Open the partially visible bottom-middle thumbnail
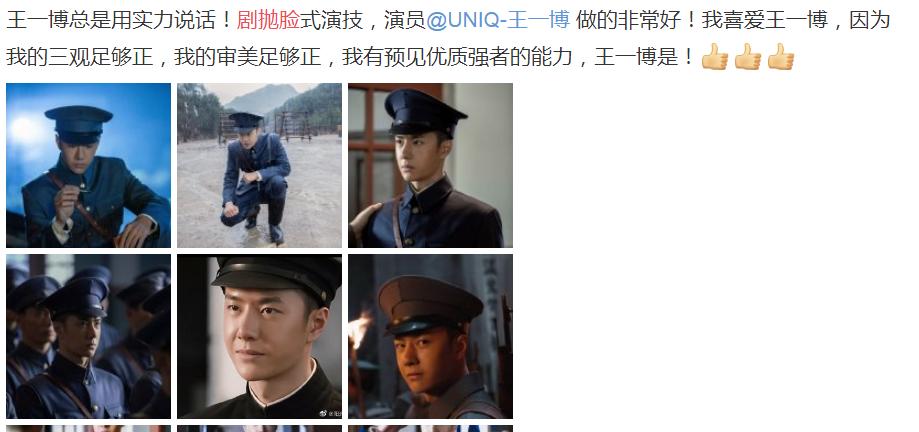Screen dimensions: 919x432 tap(260, 428)
